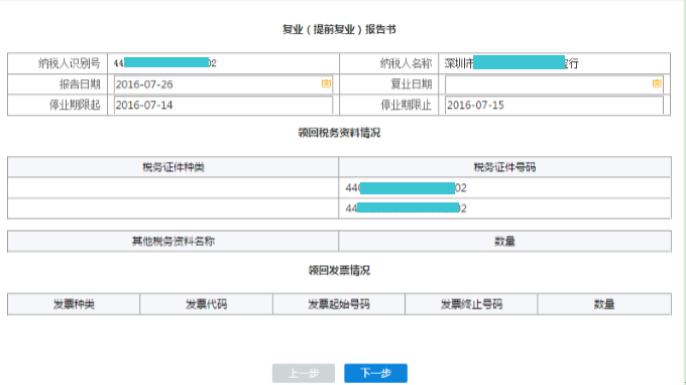Select the 停业期限止 field with 2016-07-15
Screen dimensions: 686x385
click(x=554, y=105)
